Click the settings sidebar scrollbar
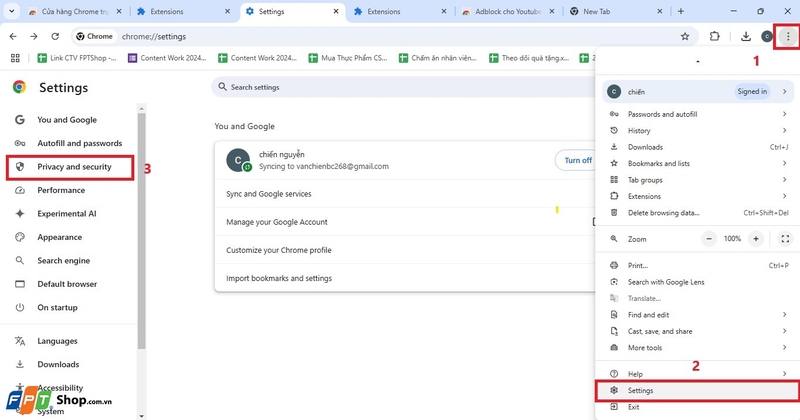Image resolution: width=800 pixels, height=420 pixels. [141, 230]
